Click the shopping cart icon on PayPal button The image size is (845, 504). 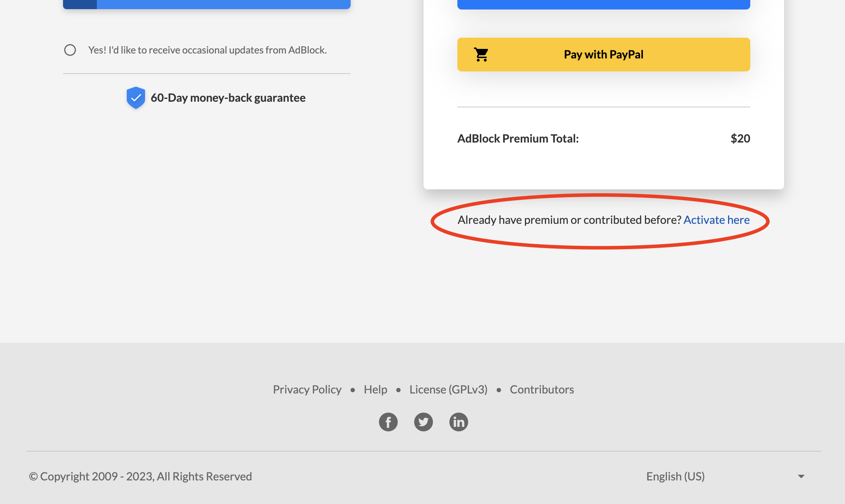480,54
